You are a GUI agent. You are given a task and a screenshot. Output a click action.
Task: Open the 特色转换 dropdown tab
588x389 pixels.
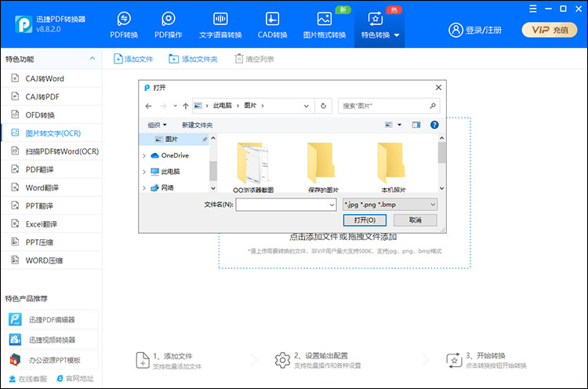coord(379,25)
